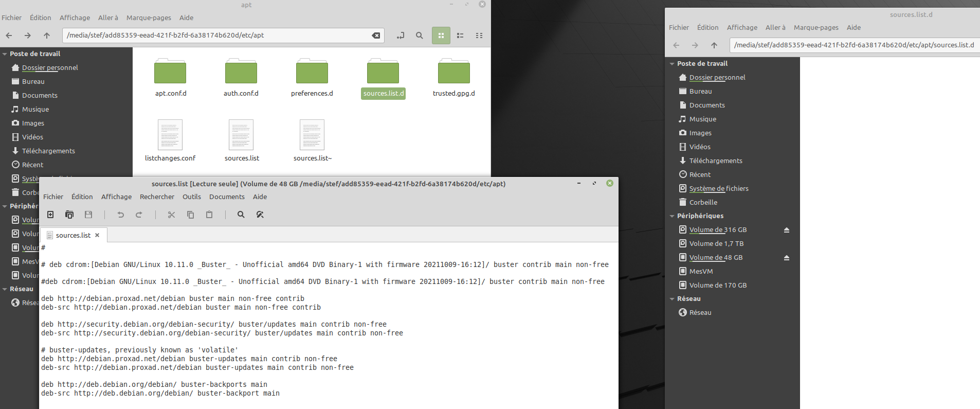Paste clipboard in the text editor

[x=209, y=215]
